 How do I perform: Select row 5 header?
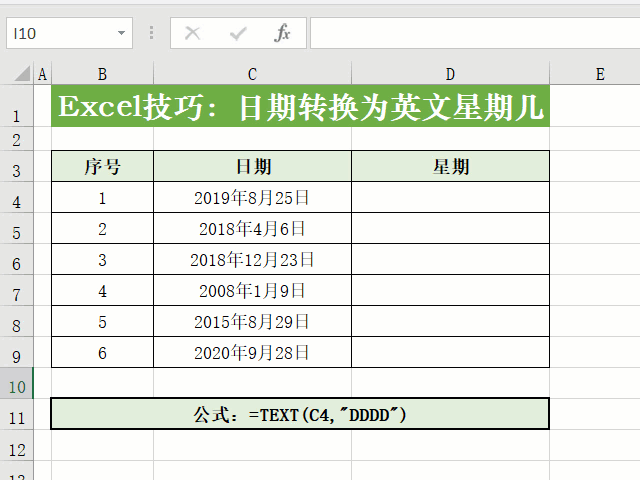point(16,229)
